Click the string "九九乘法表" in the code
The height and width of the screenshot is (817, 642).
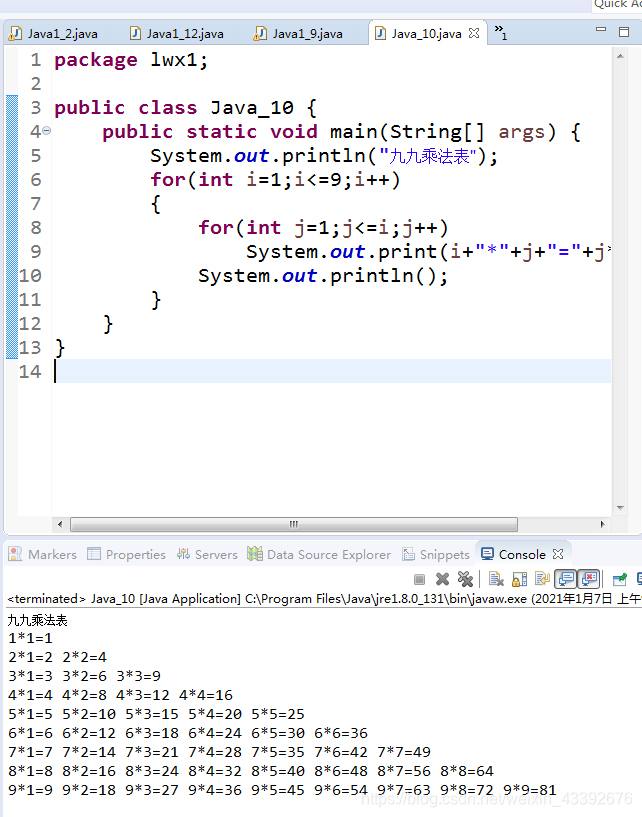coord(428,156)
